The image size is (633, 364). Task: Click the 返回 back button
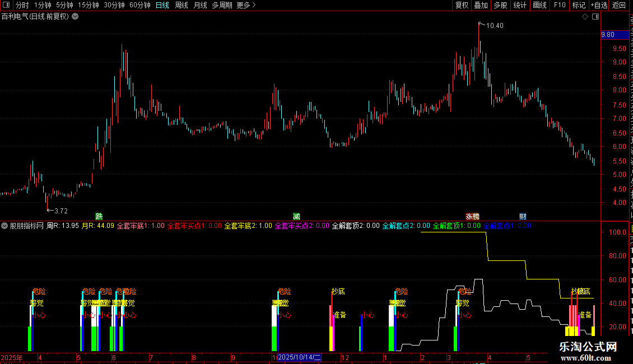click(x=619, y=5)
